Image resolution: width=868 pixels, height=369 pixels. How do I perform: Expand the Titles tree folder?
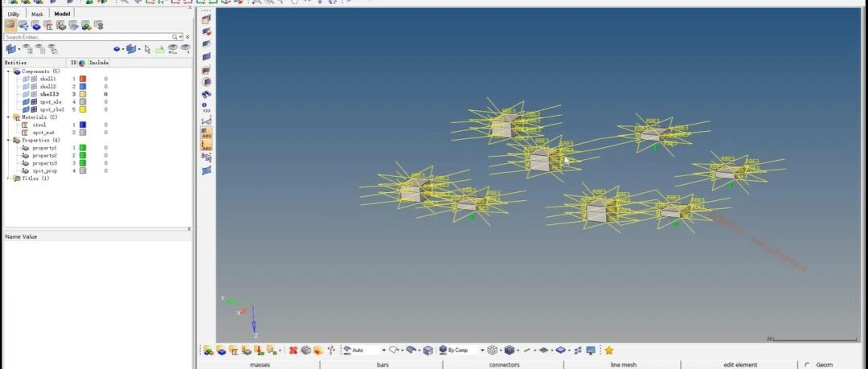[x=8, y=178]
